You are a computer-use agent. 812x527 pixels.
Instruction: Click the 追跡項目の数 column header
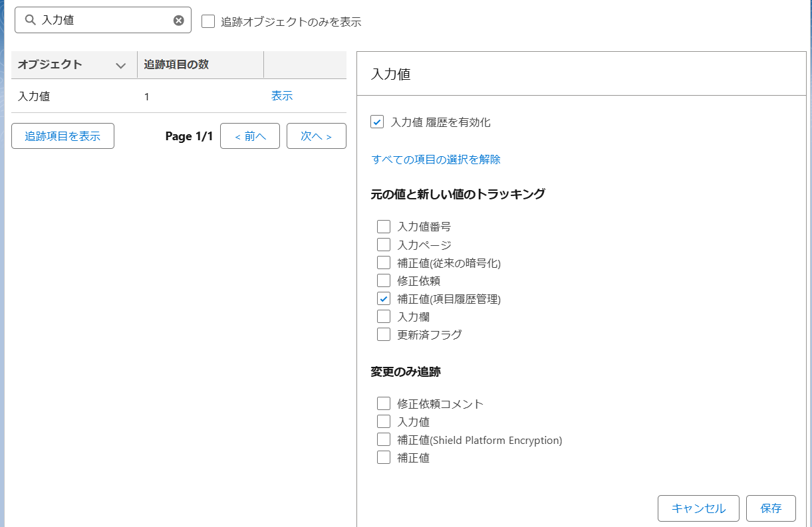coord(176,64)
